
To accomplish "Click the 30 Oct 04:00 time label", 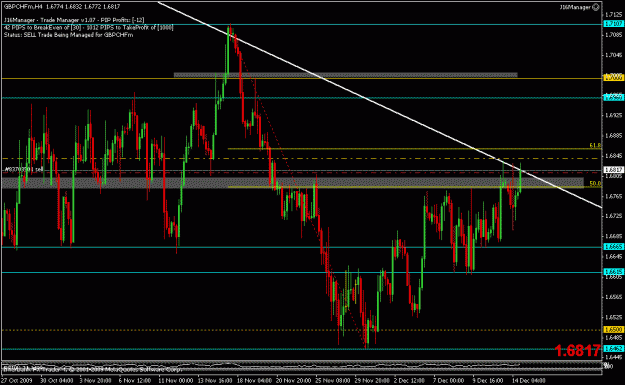I will 57,380.
